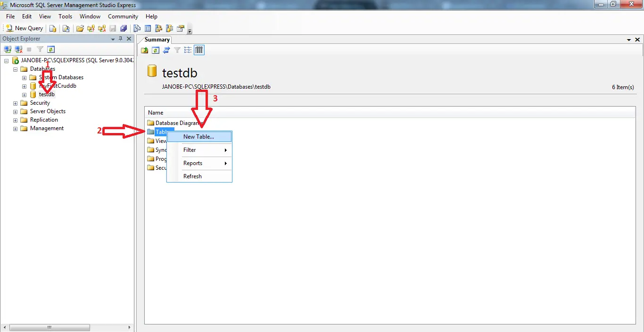
Task: Select the Security folder in tree
Action: (x=40, y=103)
